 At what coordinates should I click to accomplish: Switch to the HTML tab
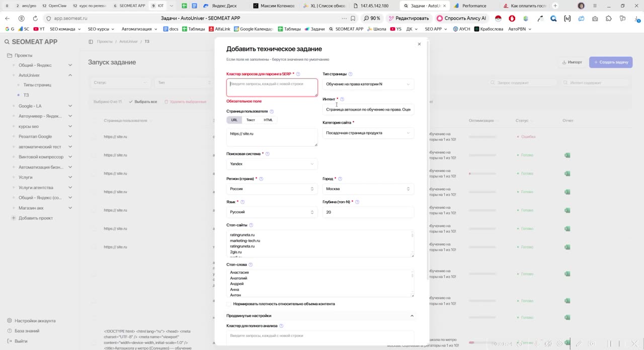[x=268, y=120]
